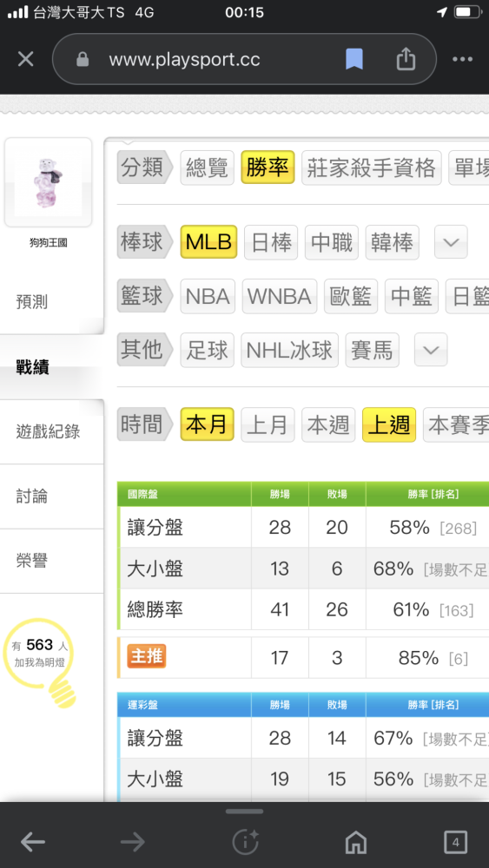The height and width of the screenshot is (868, 489).
Task: Select the 歐籃 league filter
Action: coord(351,296)
